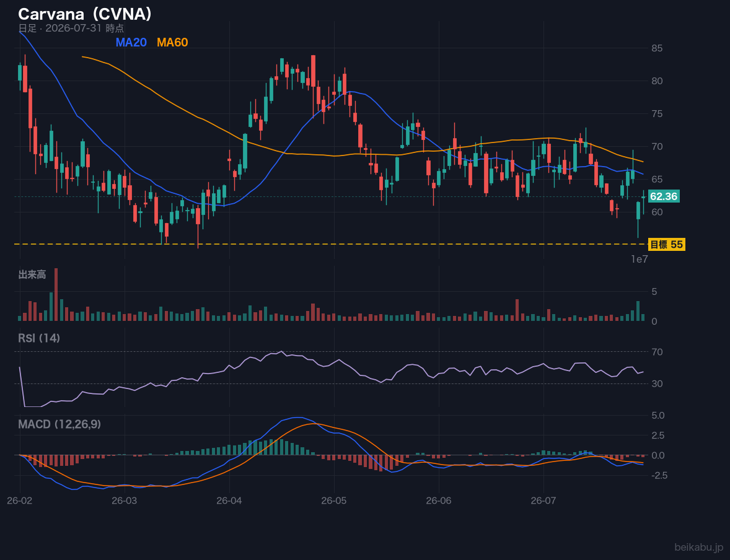
Task: Click the 26-03 date axis label
Action: 125,501
